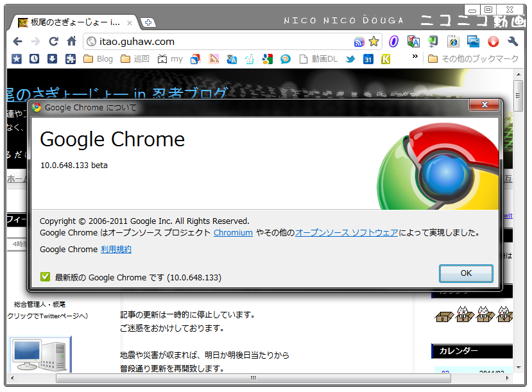Click the blue star bookmark icon
The image size is (532, 392).
point(16,59)
